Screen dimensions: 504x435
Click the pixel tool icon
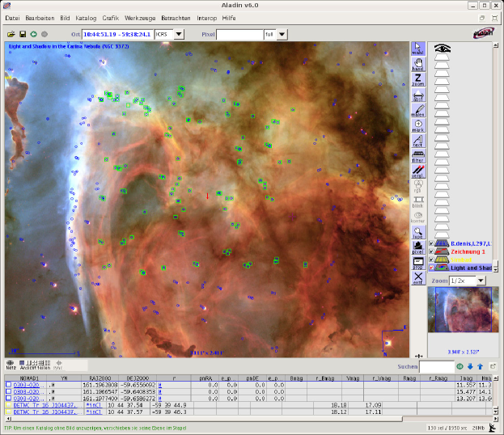pyautogui.click(x=418, y=248)
